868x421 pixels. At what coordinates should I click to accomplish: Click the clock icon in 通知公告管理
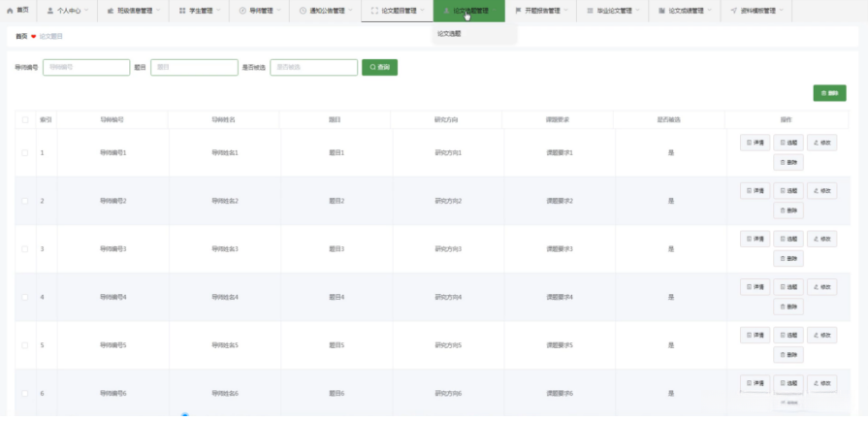303,11
